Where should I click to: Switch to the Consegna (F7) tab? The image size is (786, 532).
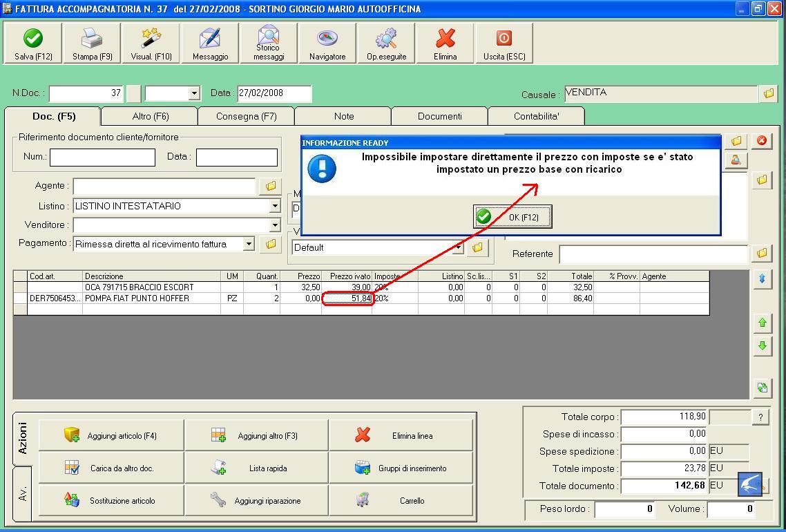[246, 116]
